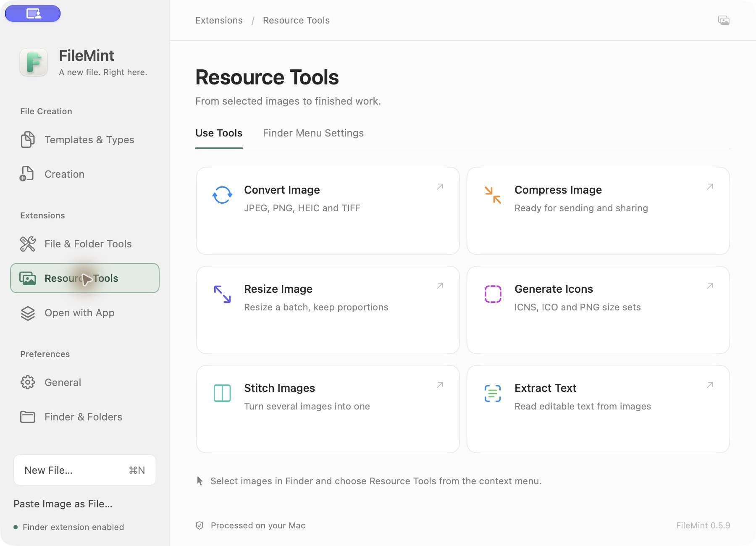Click the Stitch Images split-panel icon
Viewport: 756px width, 546px height.
coord(222,393)
